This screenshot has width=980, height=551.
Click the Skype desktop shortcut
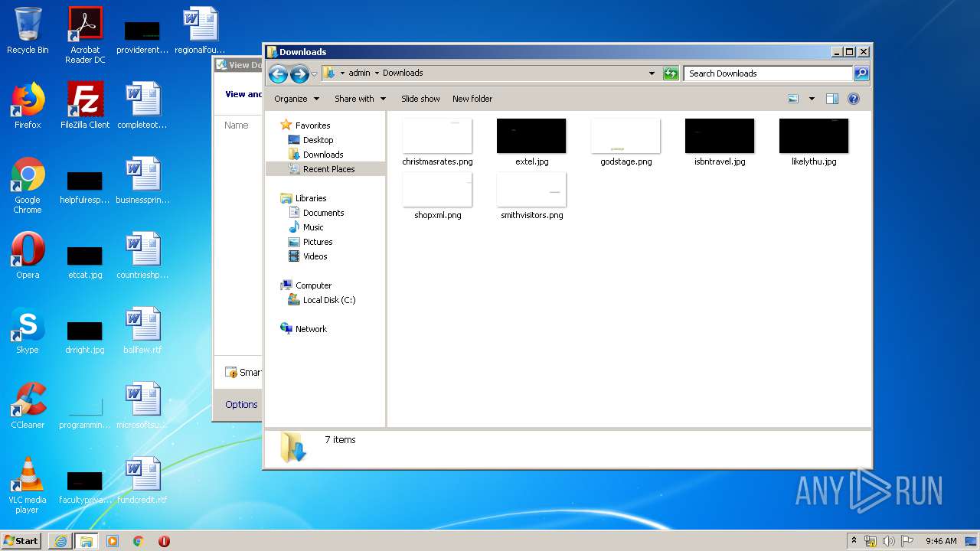[28, 331]
